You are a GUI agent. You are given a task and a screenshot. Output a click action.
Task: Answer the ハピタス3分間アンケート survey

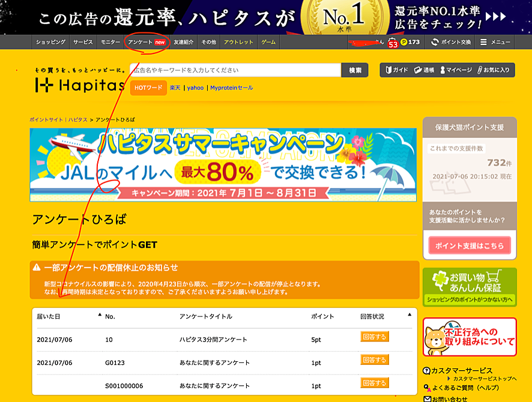coord(375,337)
